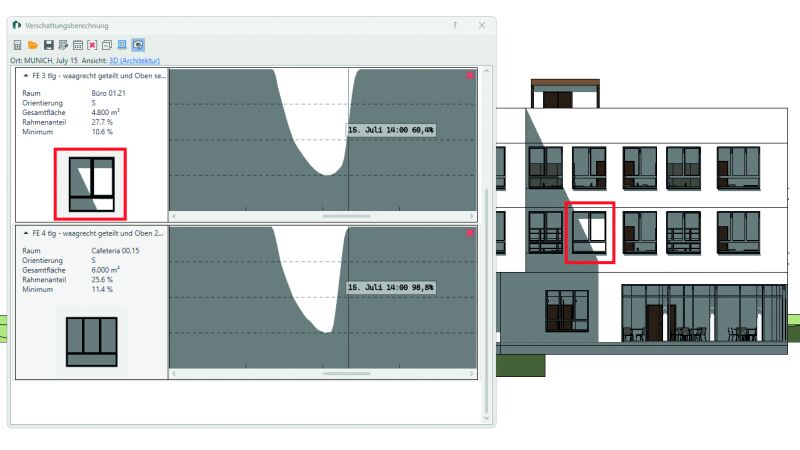
Task: Click the red-outlined window on the building facade
Action: [589, 232]
